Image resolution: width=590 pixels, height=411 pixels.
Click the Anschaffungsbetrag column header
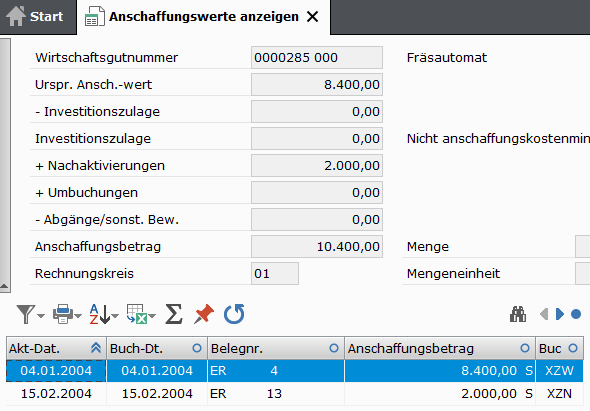pyautogui.click(x=439, y=349)
